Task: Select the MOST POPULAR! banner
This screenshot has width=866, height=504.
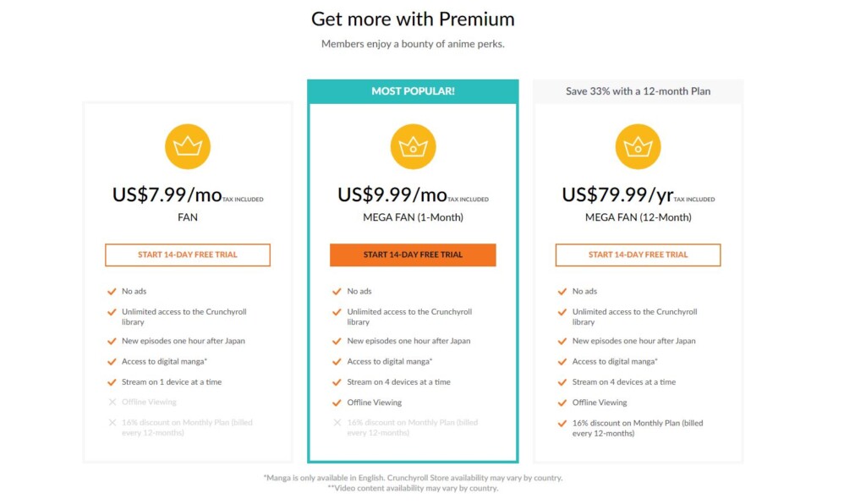Action: pyautogui.click(x=413, y=91)
